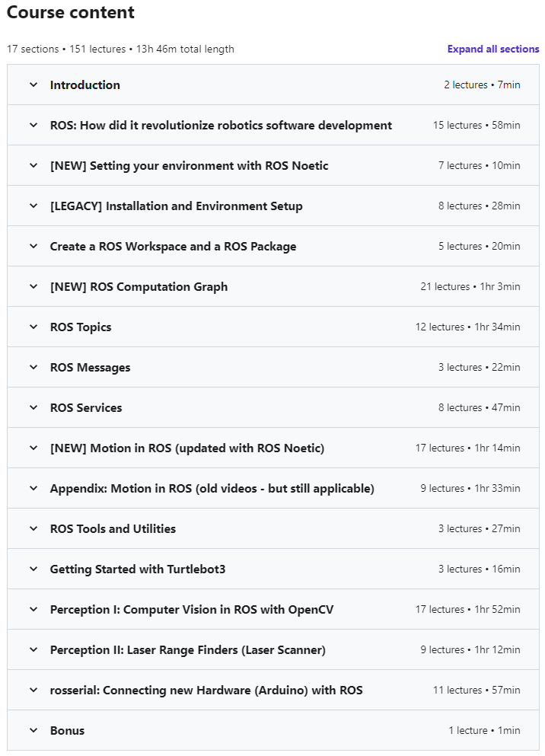This screenshot has height=756, width=545.
Task: Click the 9 lectures • 1hr 33min label
Action: (470, 489)
